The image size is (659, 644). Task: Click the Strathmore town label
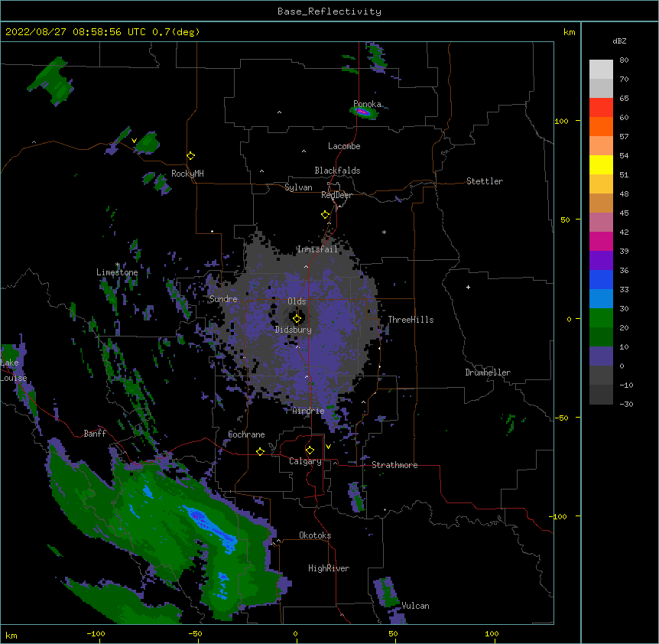point(394,465)
